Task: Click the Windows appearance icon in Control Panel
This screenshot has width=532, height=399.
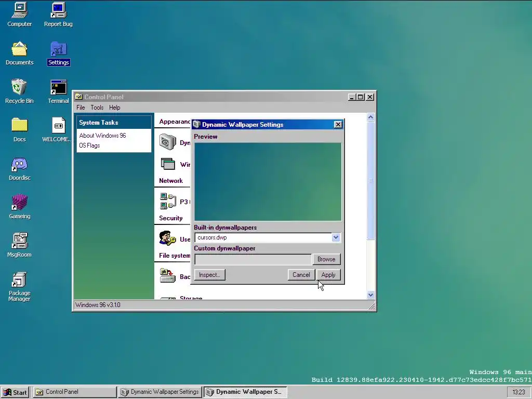Action: pyautogui.click(x=168, y=164)
